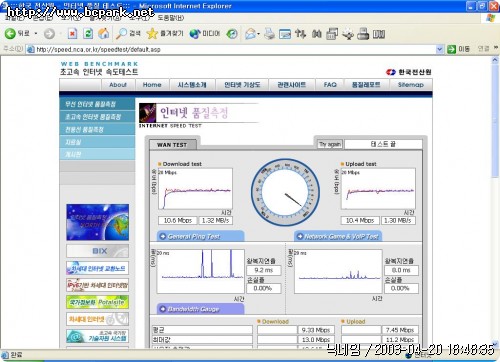Go to the Home page icon
500x362 pixels.
104,33
